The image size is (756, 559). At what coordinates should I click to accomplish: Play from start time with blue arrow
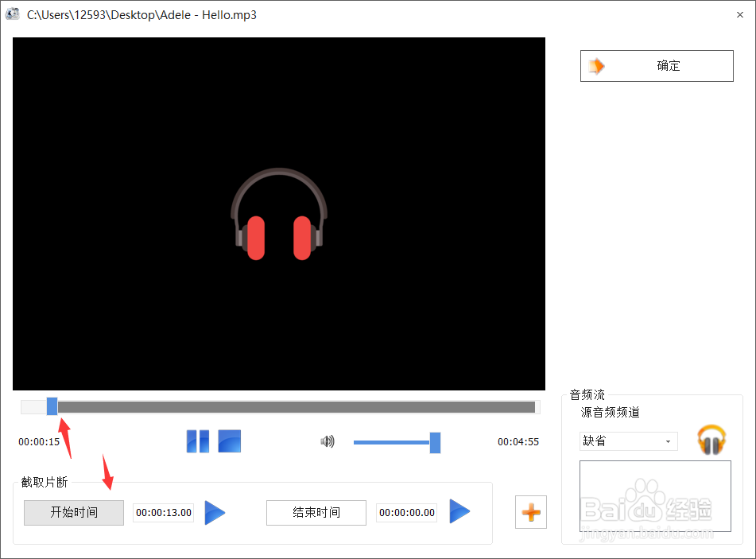click(x=215, y=512)
